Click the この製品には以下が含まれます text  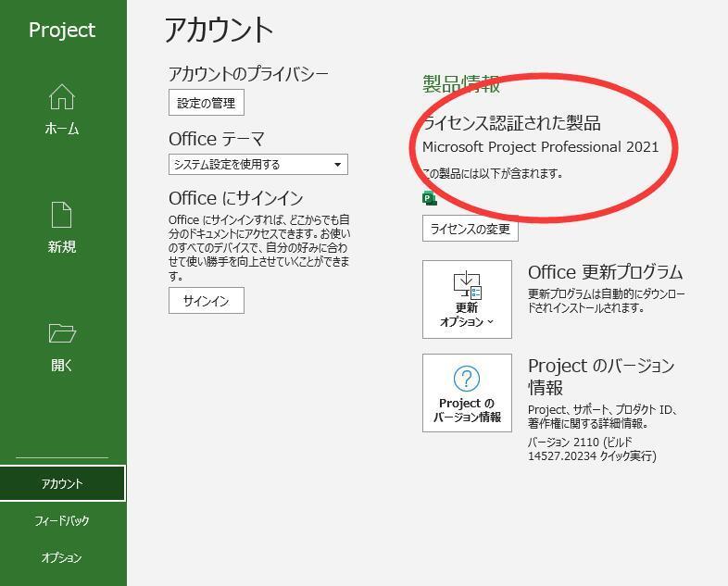(x=493, y=173)
